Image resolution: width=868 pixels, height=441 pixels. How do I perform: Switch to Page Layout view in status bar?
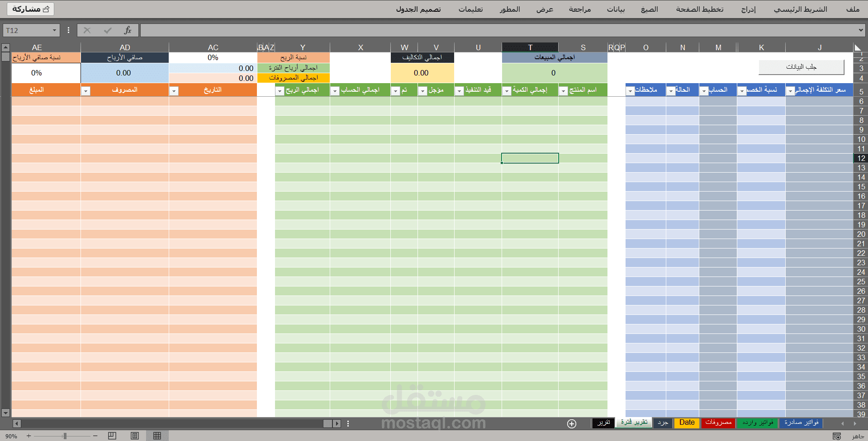pyautogui.click(x=134, y=436)
